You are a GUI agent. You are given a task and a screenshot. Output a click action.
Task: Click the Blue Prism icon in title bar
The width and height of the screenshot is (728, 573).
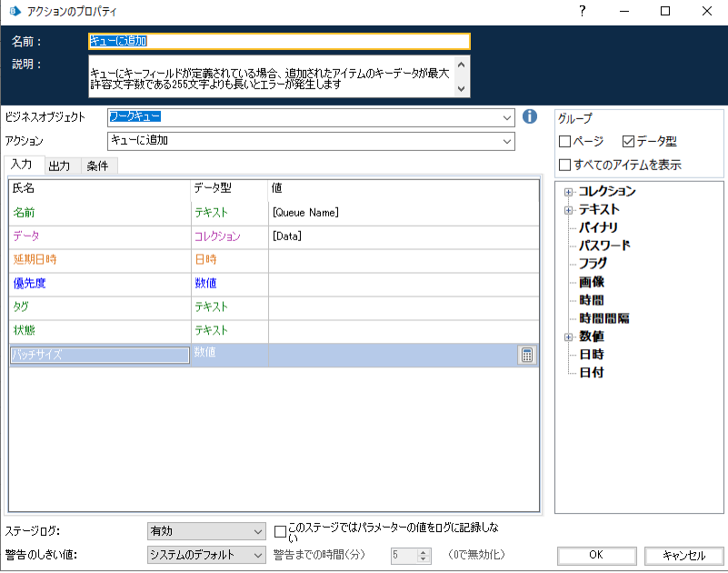[x=15, y=11]
